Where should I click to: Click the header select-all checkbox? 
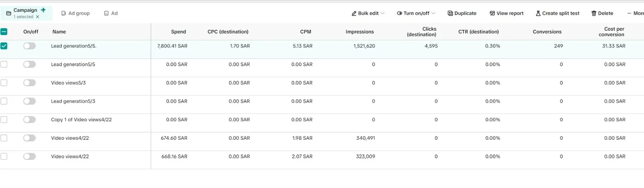pyautogui.click(x=4, y=32)
